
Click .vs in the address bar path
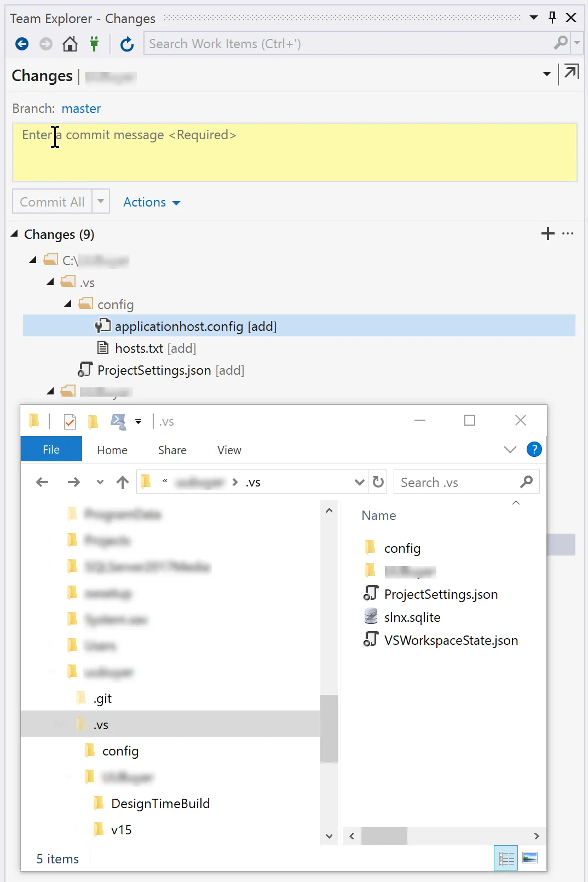tap(253, 483)
